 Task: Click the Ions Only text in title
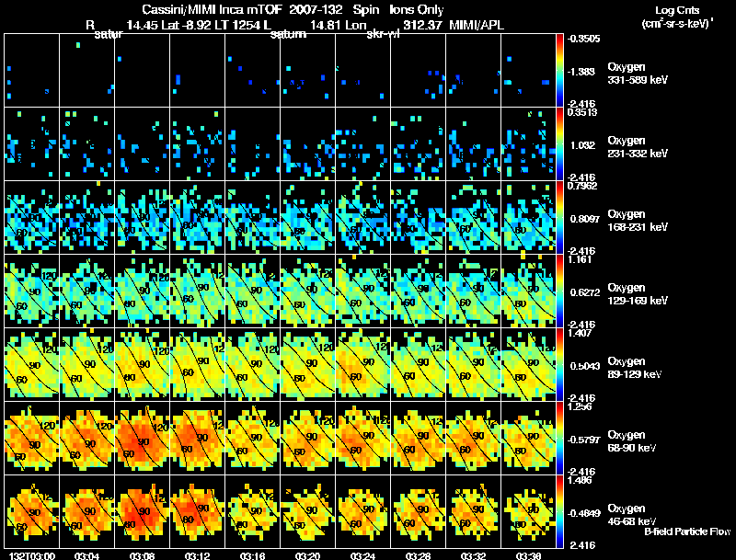coord(417,9)
